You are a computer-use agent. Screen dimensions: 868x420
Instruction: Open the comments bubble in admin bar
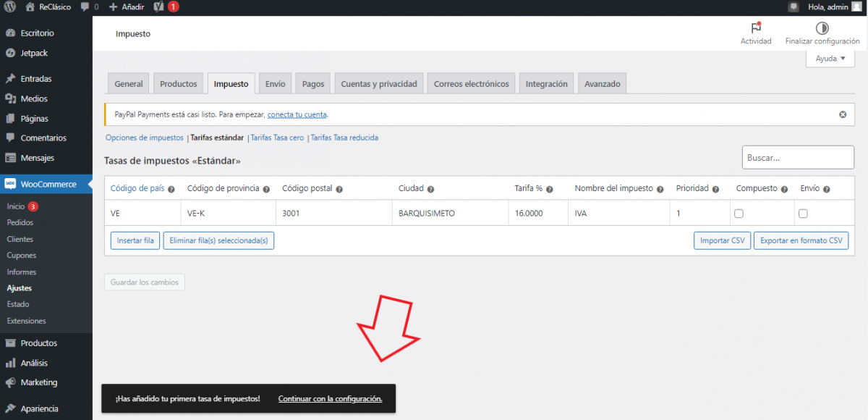85,7
